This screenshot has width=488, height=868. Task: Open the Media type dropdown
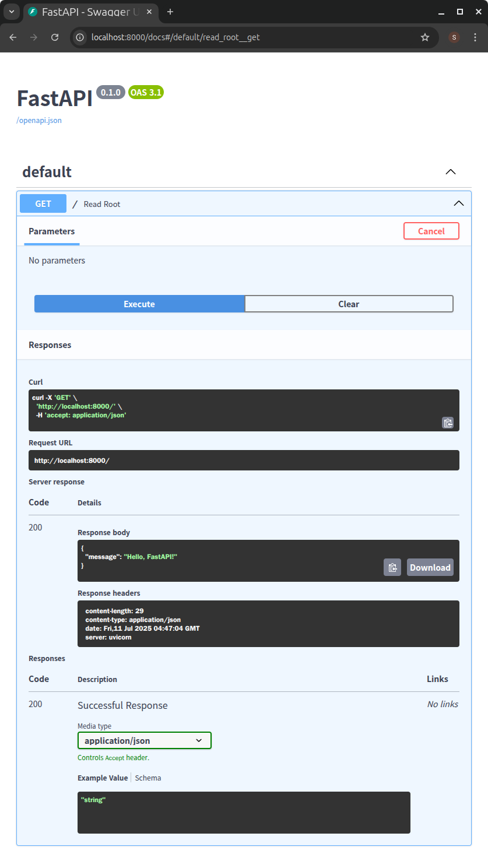point(145,740)
